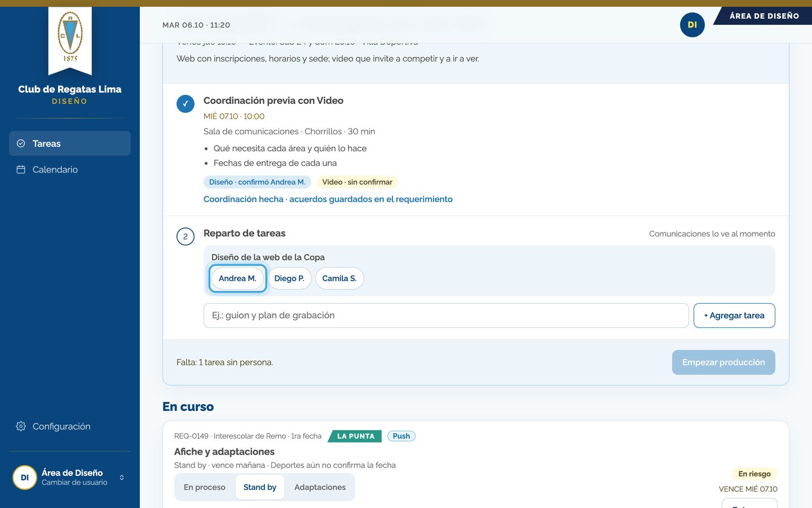This screenshot has height=508, width=812.
Task: Click the Comunicaciones lo ve al momento note
Action: [x=712, y=234]
